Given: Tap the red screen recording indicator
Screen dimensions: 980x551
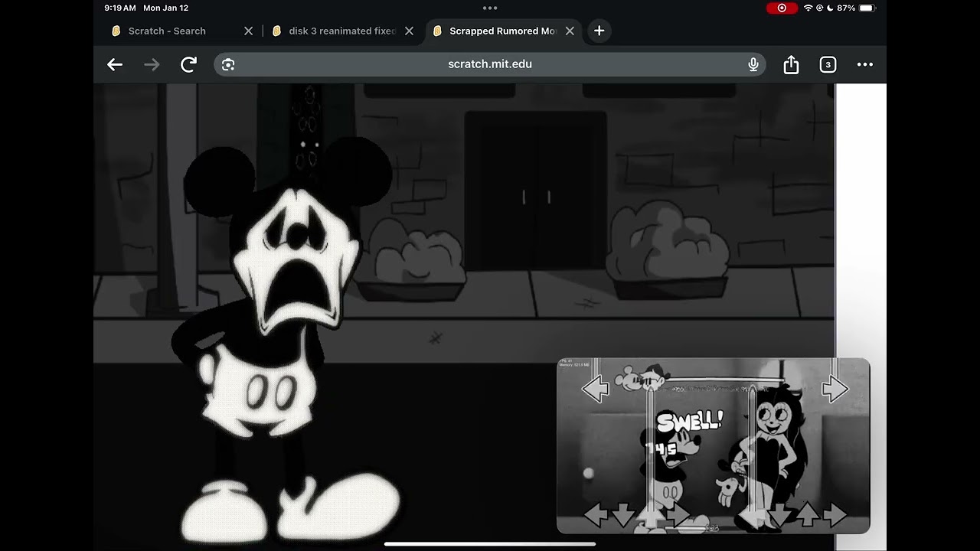Looking at the screenshot, I should (x=782, y=8).
